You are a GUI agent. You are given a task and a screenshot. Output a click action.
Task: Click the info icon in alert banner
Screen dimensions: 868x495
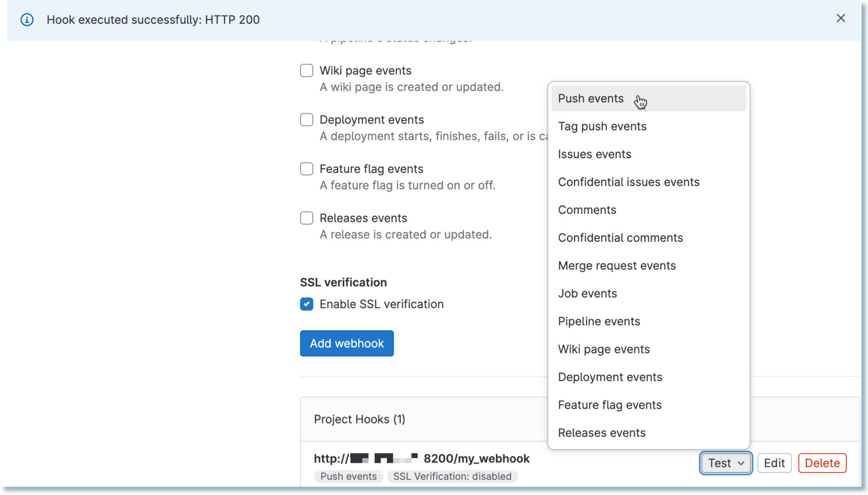[x=27, y=20]
